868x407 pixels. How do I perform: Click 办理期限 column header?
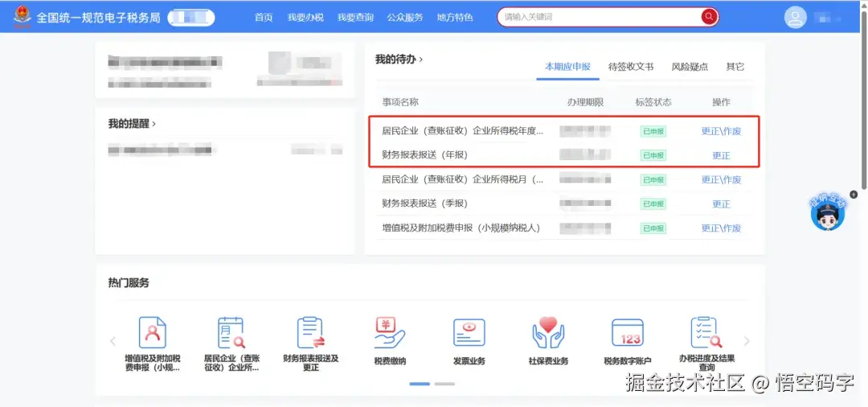pos(585,102)
